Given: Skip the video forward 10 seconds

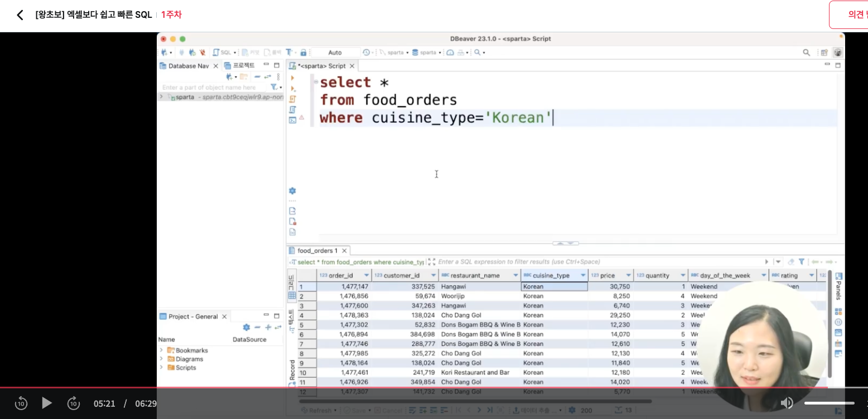Looking at the screenshot, I should (x=74, y=403).
